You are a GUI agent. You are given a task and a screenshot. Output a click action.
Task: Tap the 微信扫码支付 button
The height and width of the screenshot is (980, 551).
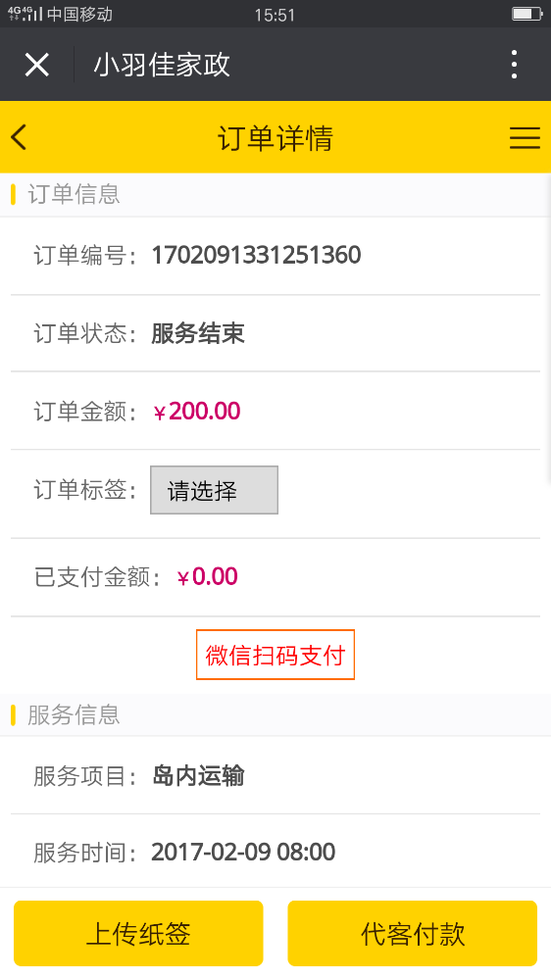point(275,655)
